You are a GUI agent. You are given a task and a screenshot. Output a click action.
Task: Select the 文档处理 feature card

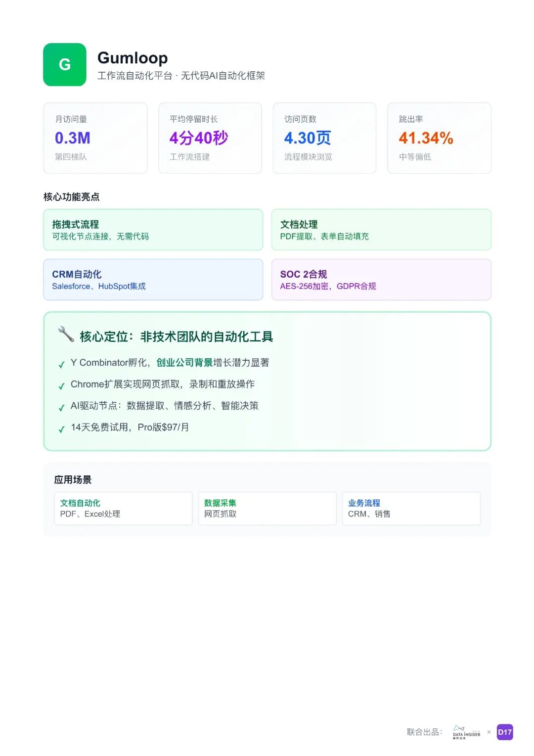pos(381,230)
